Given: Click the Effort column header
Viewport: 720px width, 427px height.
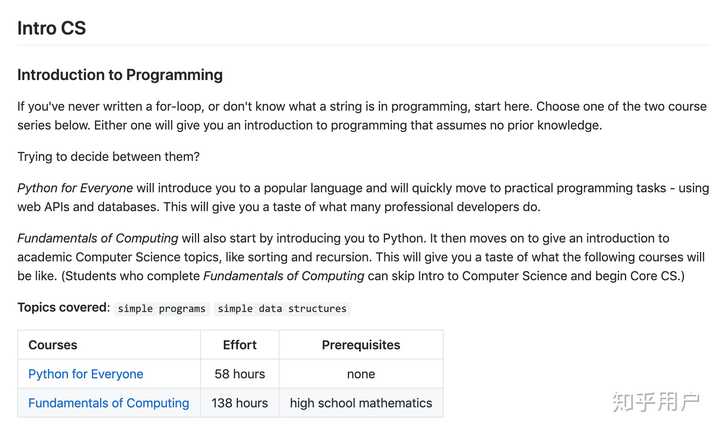Looking at the screenshot, I should [x=239, y=345].
